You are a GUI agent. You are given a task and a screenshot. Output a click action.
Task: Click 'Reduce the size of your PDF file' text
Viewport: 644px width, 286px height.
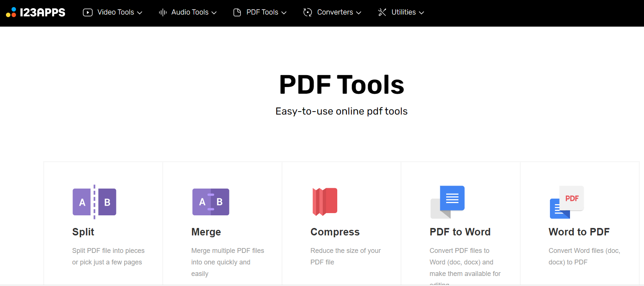346,256
